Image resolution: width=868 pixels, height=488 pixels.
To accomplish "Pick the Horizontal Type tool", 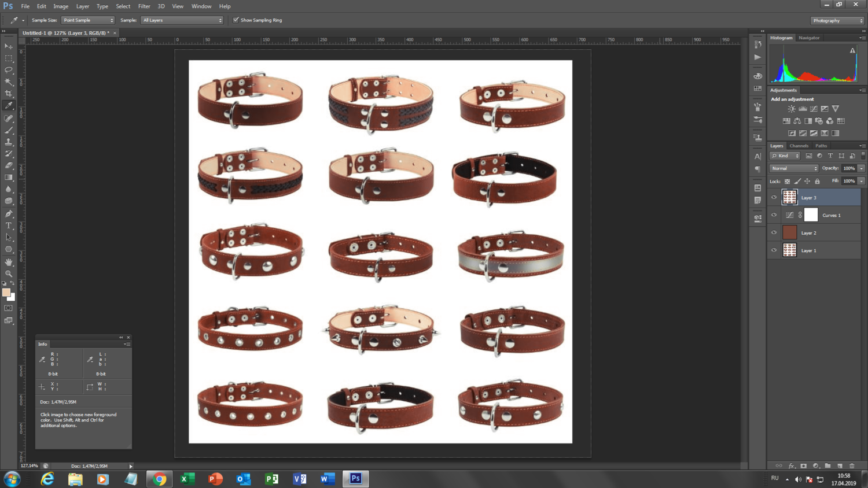I will tap(9, 225).
